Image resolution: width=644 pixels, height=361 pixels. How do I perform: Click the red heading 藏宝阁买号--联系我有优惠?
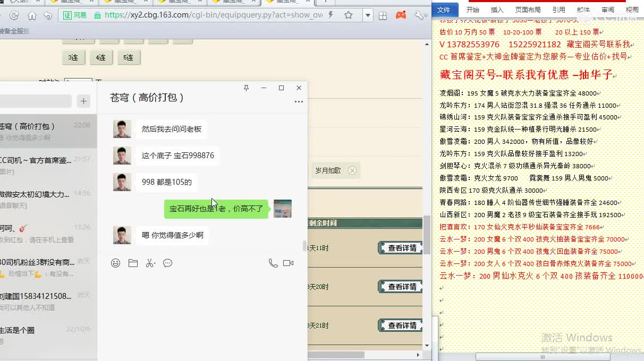pos(527,75)
